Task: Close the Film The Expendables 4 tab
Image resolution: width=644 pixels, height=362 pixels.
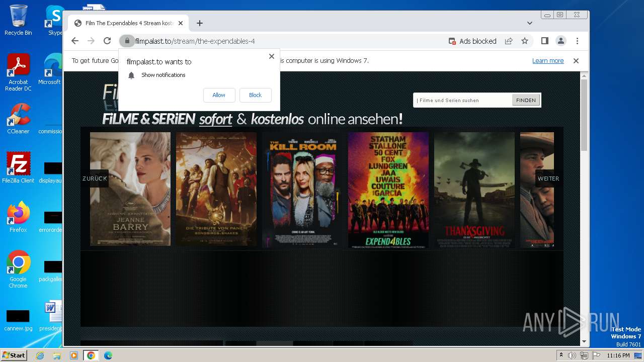Action: (x=181, y=23)
